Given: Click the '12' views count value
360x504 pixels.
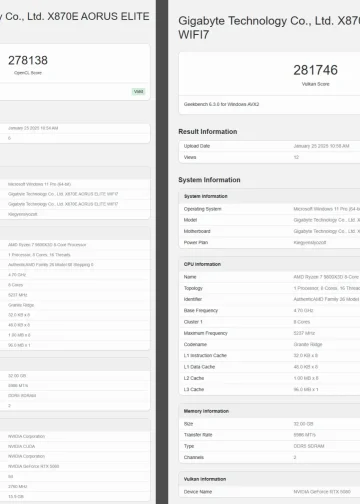Looking at the screenshot, I should click(296, 157).
